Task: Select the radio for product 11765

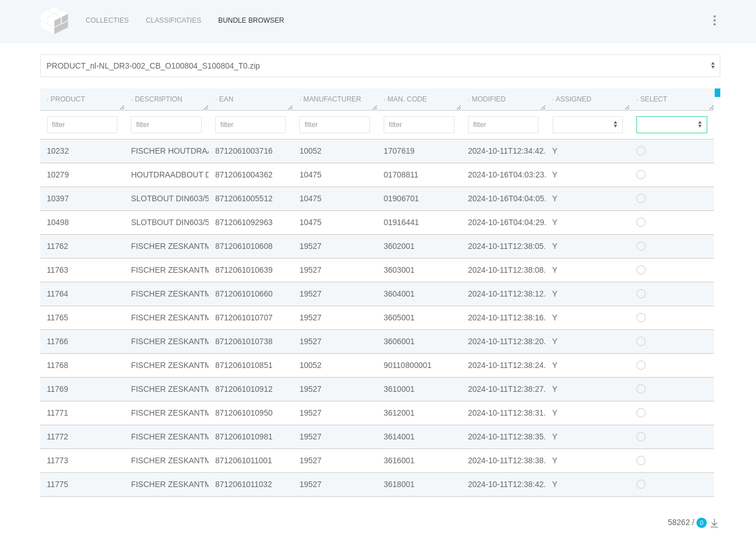Action: (641, 318)
